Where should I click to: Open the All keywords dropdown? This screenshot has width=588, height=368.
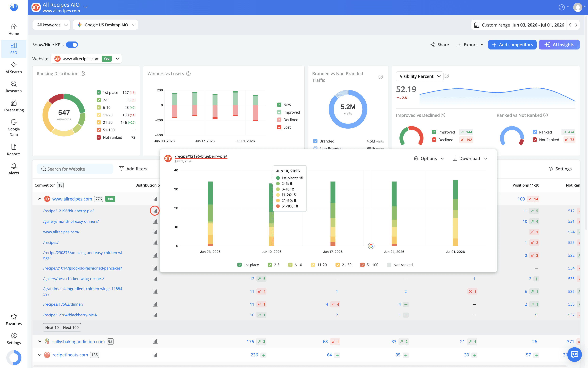coord(52,25)
